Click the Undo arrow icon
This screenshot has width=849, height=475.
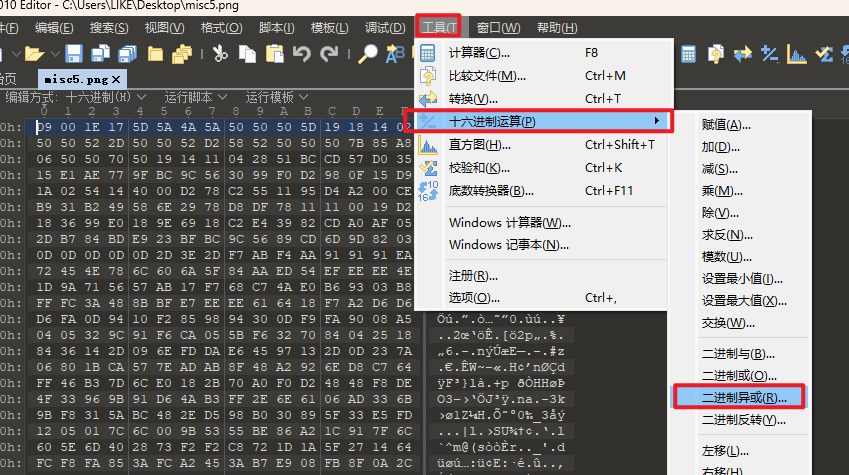coord(301,53)
